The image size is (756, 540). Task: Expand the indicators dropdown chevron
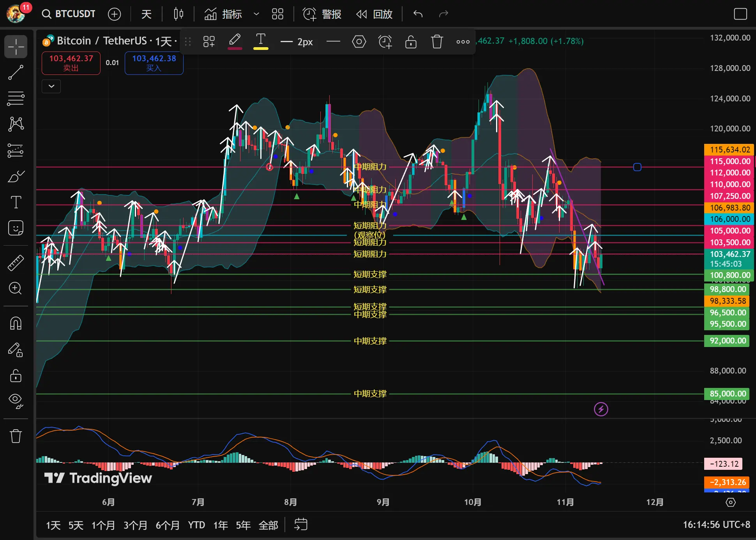[256, 14]
